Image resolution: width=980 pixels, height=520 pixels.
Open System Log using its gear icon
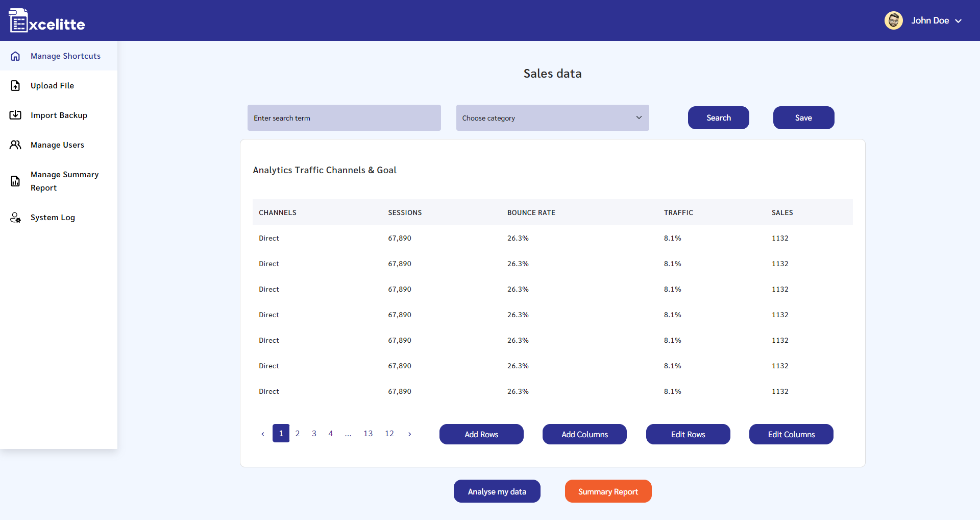tap(15, 217)
